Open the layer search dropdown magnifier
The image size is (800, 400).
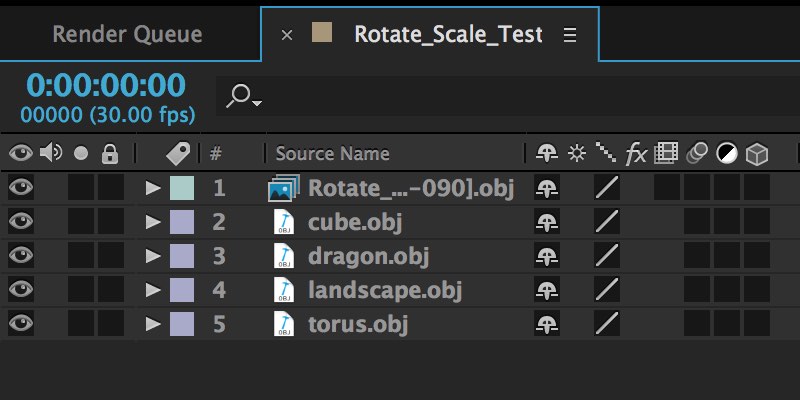(243, 96)
